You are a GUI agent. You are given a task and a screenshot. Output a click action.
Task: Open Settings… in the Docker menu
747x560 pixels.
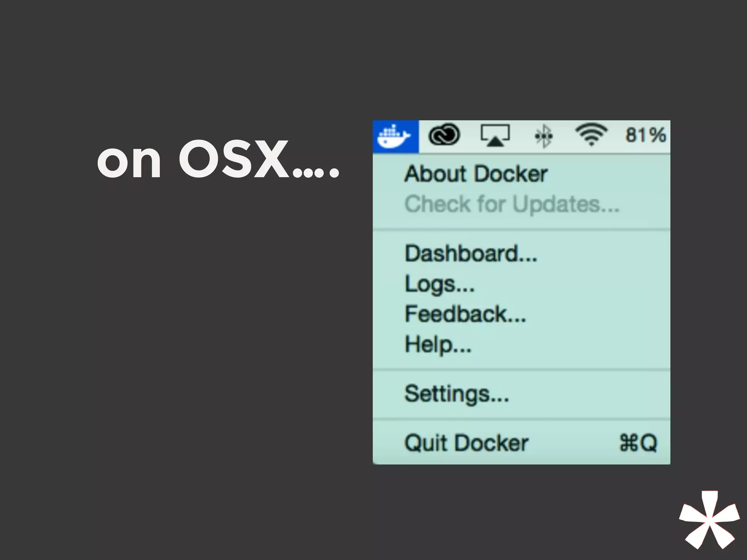coord(522,394)
